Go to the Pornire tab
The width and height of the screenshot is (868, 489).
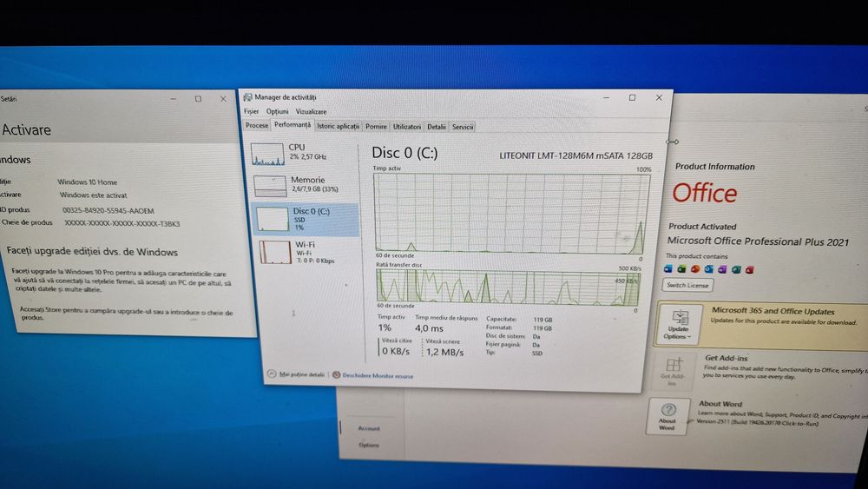[376, 126]
